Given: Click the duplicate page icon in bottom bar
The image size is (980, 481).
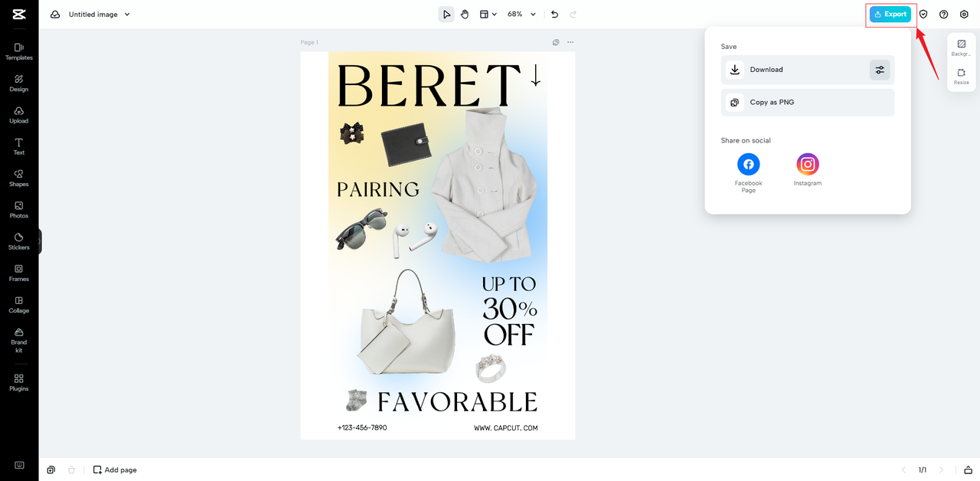Looking at the screenshot, I should [51, 470].
